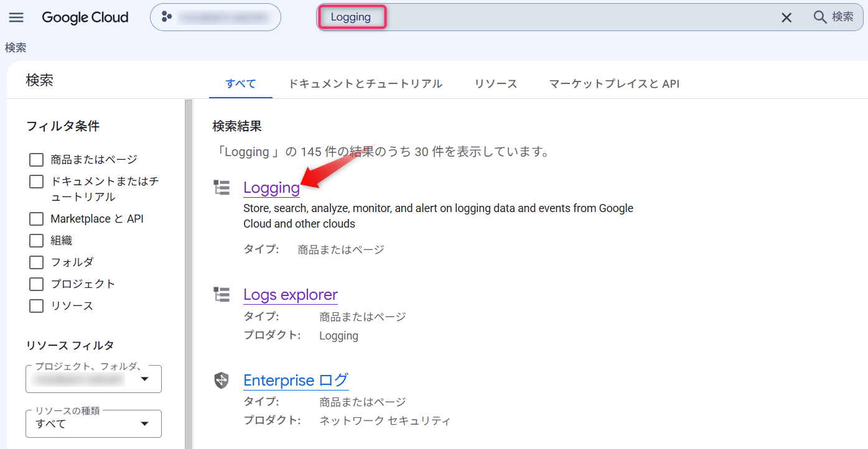Viewport: 868px width, 449px height.
Task: Open the project picker in header
Action: click(x=215, y=17)
